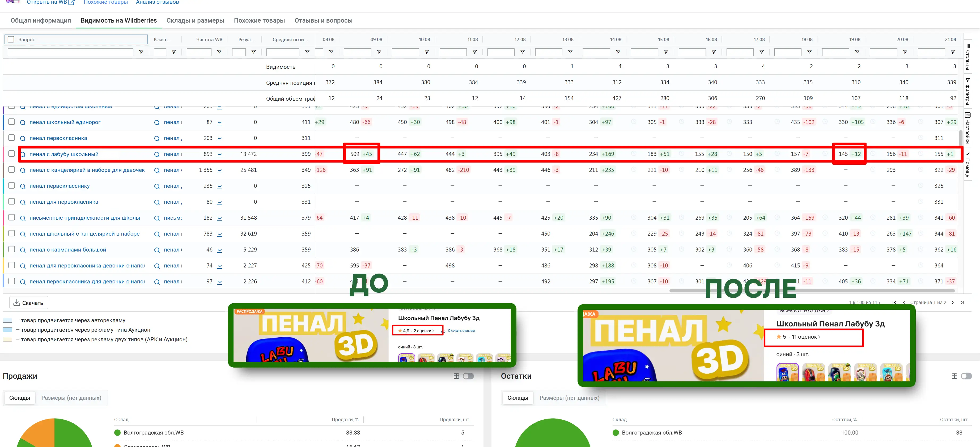The image size is (980, 447).
Task: Toggle the switch in the Остатки panel
Action: coord(966,376)
